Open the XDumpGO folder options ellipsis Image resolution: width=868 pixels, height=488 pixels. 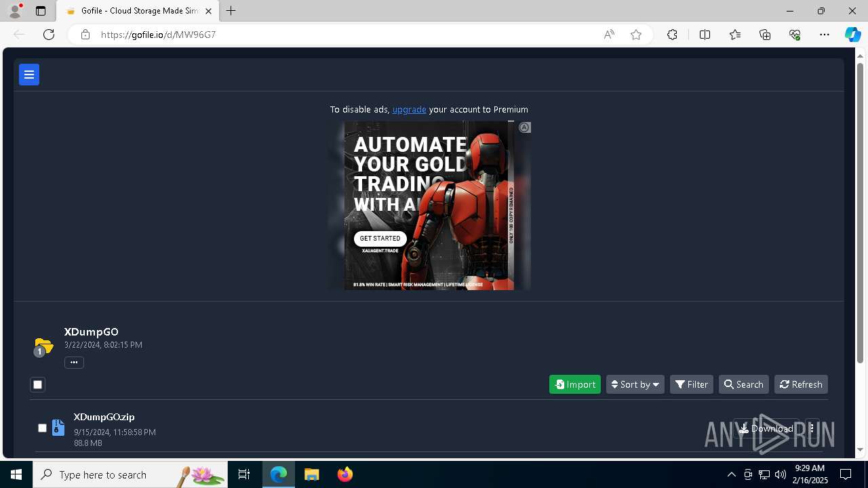coord(74,363)
